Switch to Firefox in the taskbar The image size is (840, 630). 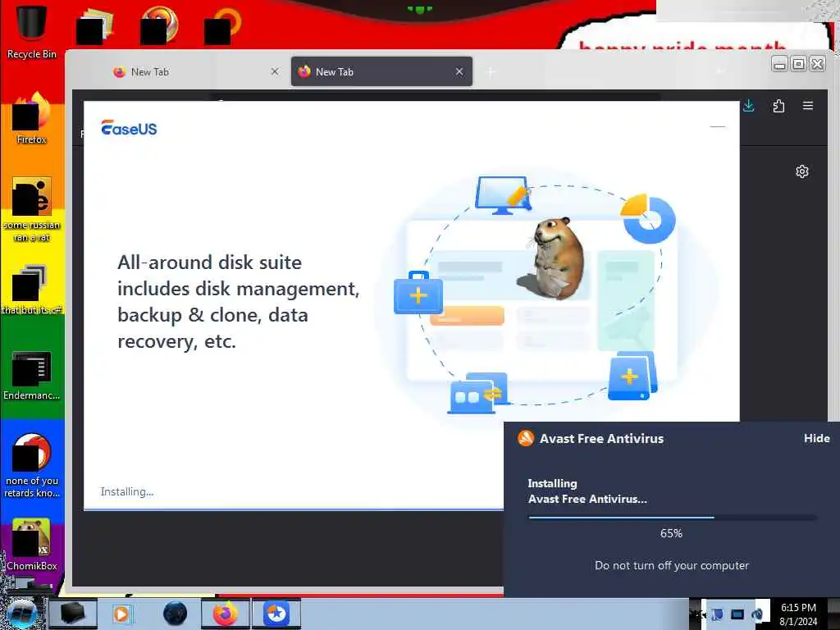tap(226, 614)
